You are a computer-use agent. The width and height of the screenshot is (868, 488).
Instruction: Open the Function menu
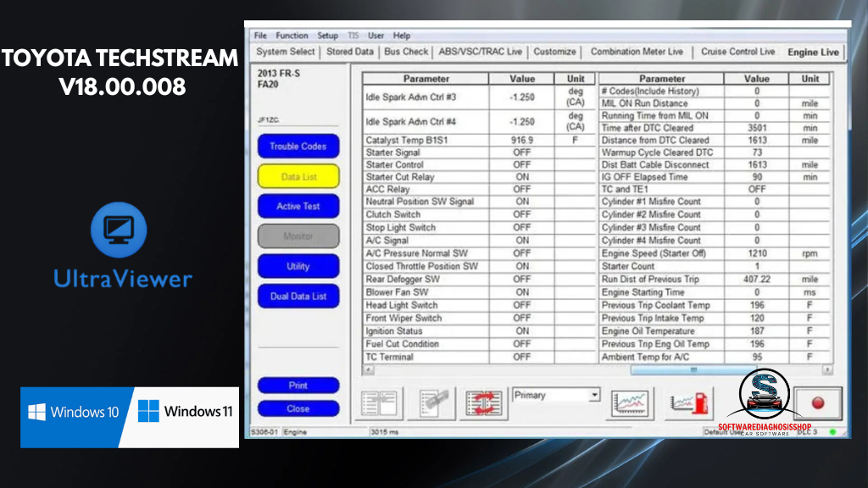click(292, 36)
